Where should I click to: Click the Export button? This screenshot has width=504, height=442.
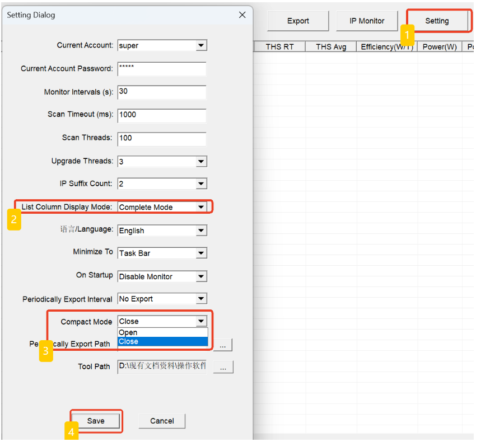tap(298, 21)
